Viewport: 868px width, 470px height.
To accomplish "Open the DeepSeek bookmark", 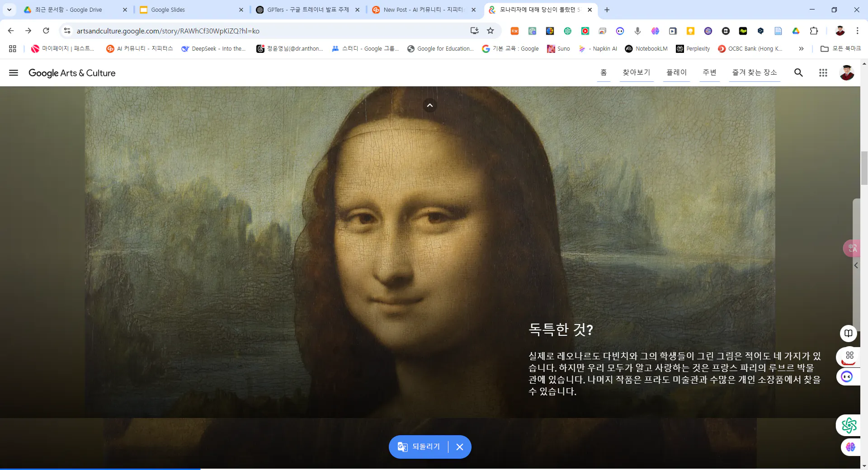I will pyautogui.click(x=213, y=48).
